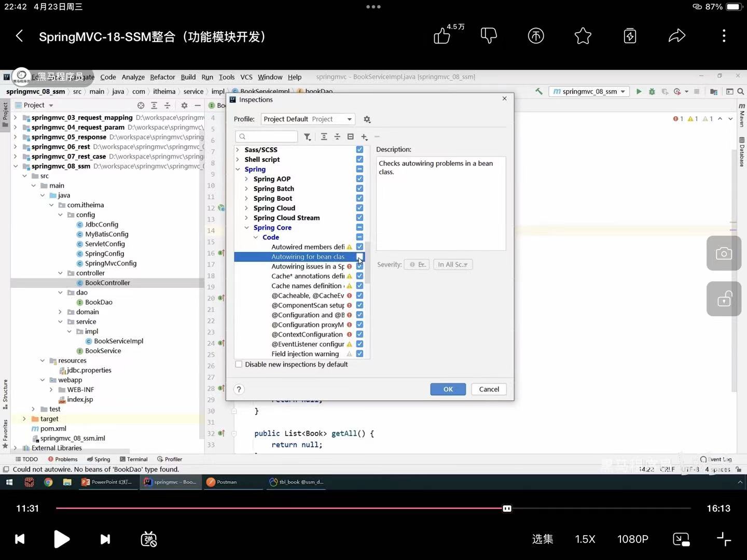Screen dimensions: 747x560
Task: Open the Inspections help question mark
Action: pos(239,389)
